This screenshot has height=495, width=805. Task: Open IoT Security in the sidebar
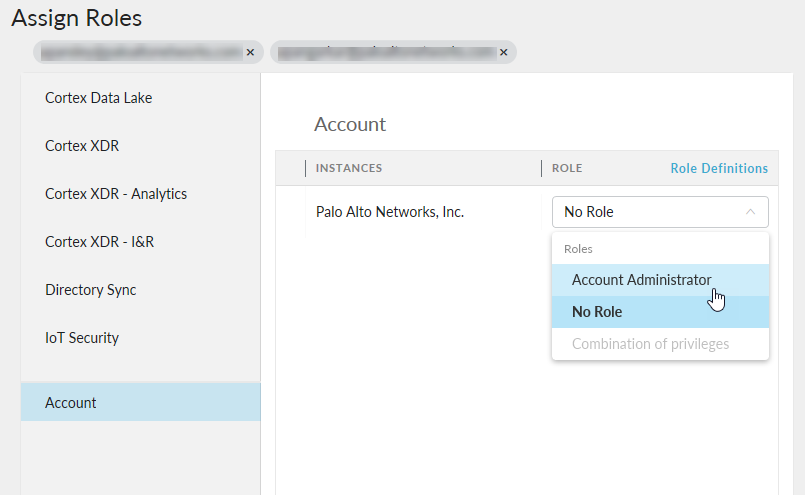(82, 338)
